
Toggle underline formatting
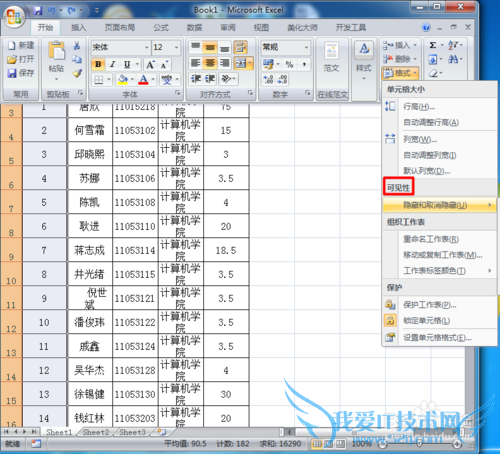pos(127,64)
